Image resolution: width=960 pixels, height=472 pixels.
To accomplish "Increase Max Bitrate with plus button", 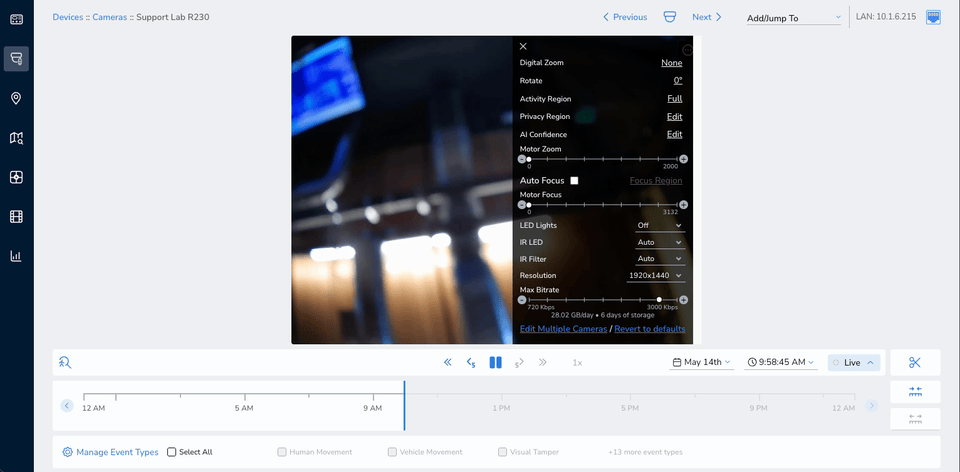I will pos(683,300).
